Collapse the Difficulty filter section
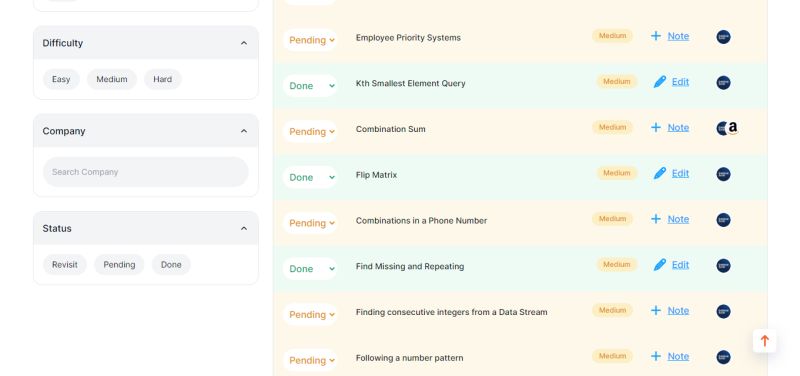This screenshot has height=376, width=800. (x=244, y=43)
